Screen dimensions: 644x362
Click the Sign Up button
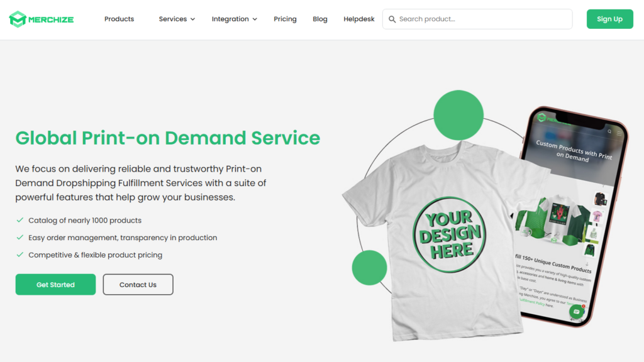point(609,19)
